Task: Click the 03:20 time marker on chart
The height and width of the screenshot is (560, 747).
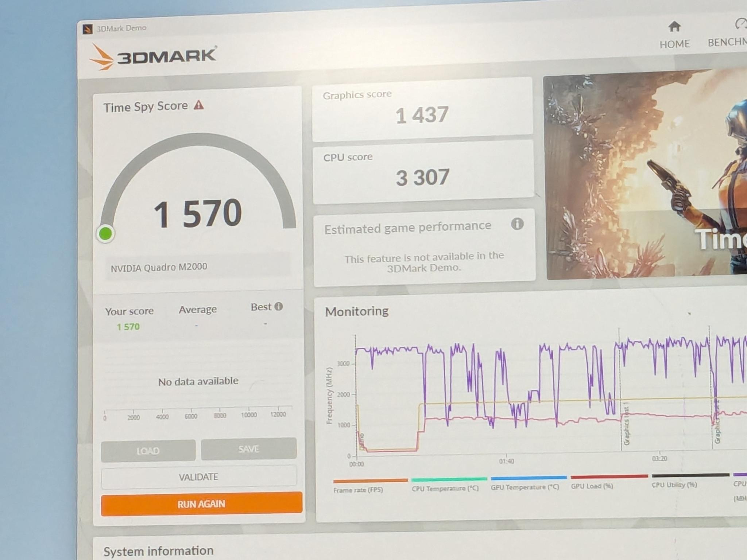Action: 659,459
